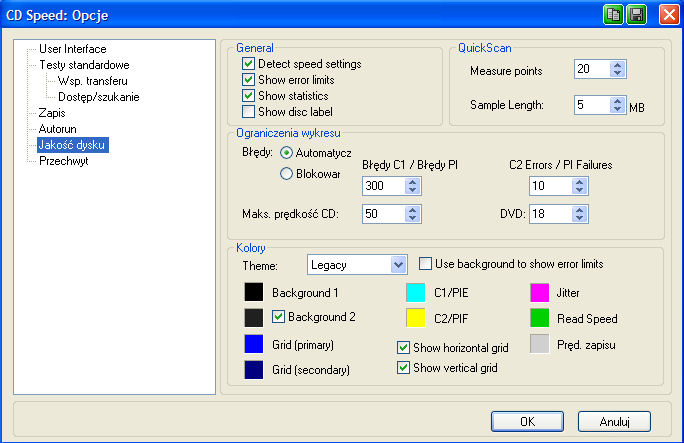Increase DVD max speed value

[579, 210]
